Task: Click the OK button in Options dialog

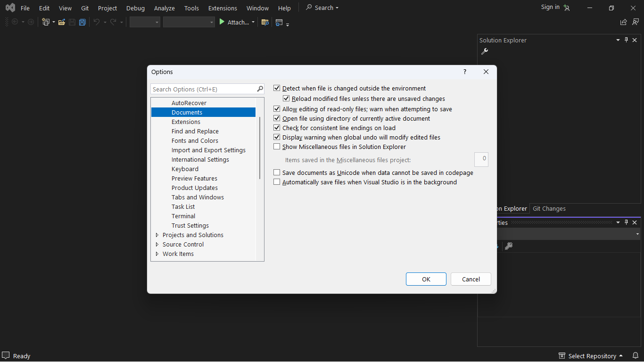Action: tap(426, 279)
